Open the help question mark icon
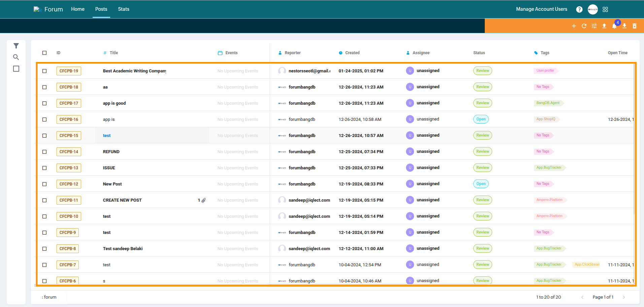644x307 pixels. [x=579, y=9]
